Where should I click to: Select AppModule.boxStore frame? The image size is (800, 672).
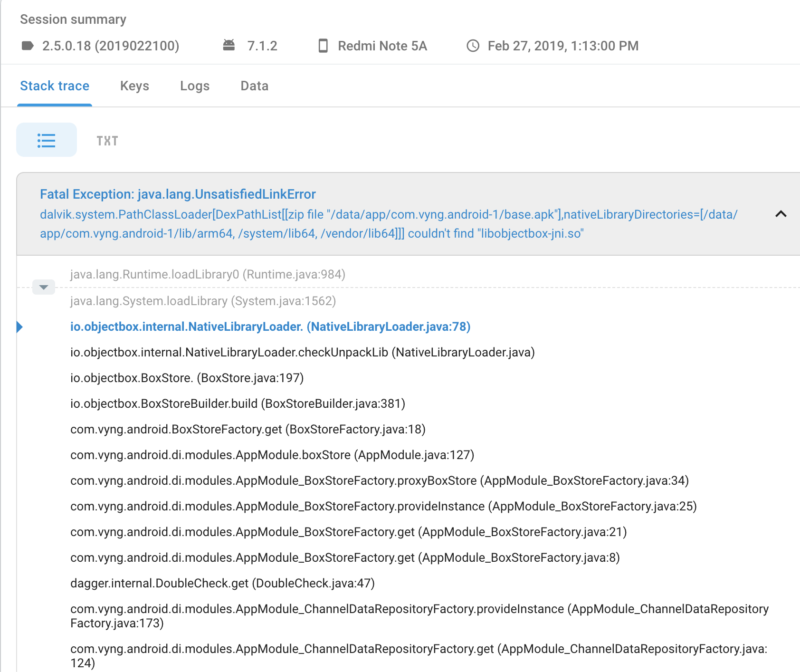272,455
